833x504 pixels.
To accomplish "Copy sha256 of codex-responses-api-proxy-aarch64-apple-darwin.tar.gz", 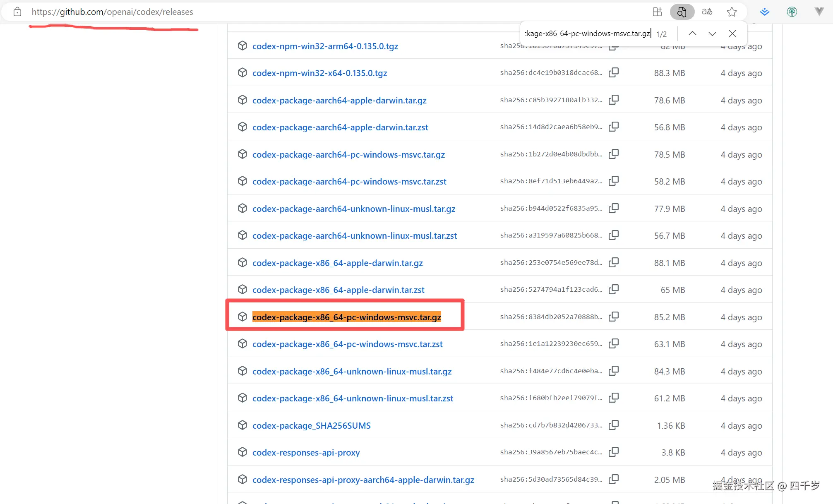I will coord(614,479).
